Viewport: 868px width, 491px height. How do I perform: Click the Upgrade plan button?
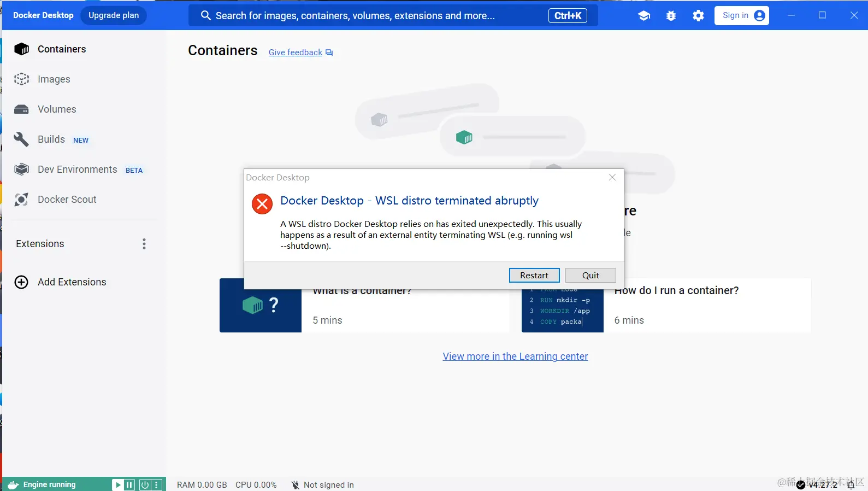click(x=114, y=15)
